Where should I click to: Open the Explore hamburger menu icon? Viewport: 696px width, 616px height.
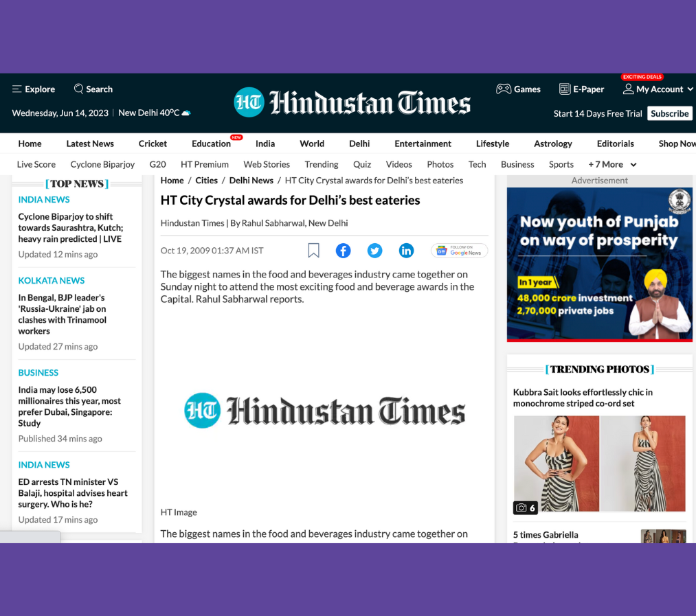tap(17, 89)
